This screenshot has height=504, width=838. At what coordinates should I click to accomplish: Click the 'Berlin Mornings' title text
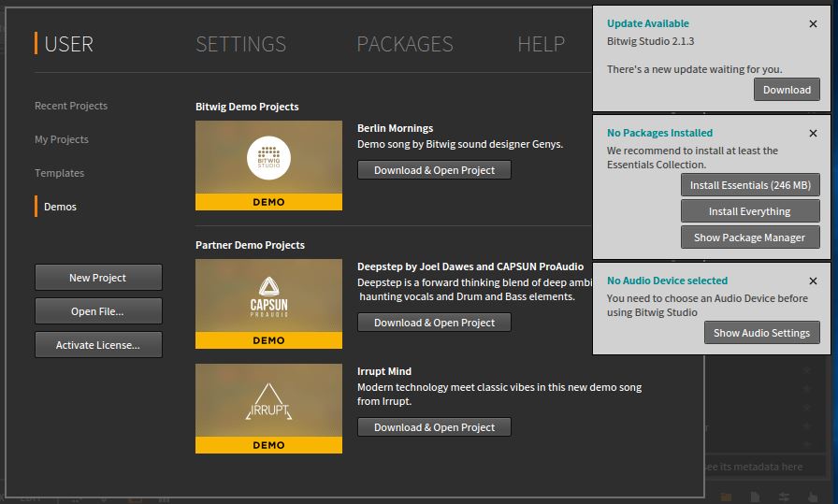click(x=395, y=128)
